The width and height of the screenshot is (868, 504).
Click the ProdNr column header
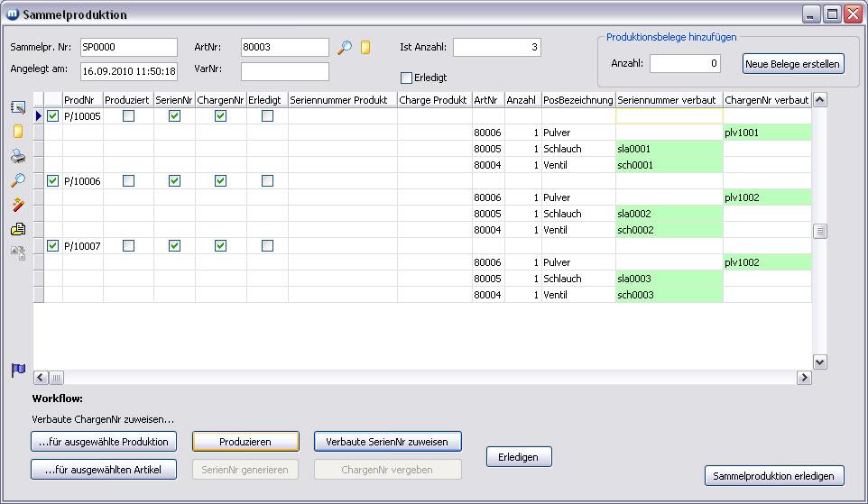coord(81,100)
